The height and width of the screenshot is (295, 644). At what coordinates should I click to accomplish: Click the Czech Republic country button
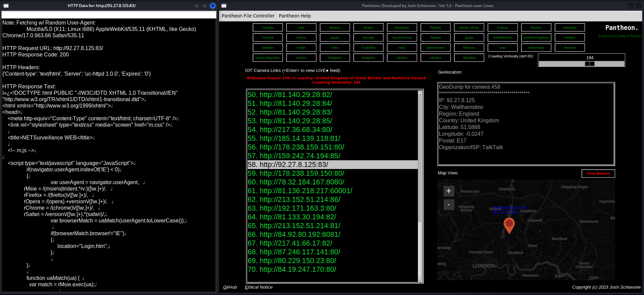[267, 58]
